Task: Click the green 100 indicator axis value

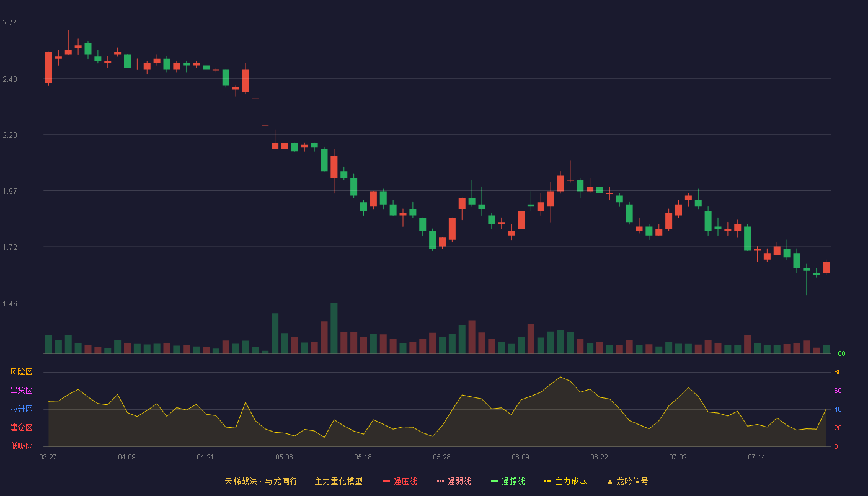Action: (840, 353)
